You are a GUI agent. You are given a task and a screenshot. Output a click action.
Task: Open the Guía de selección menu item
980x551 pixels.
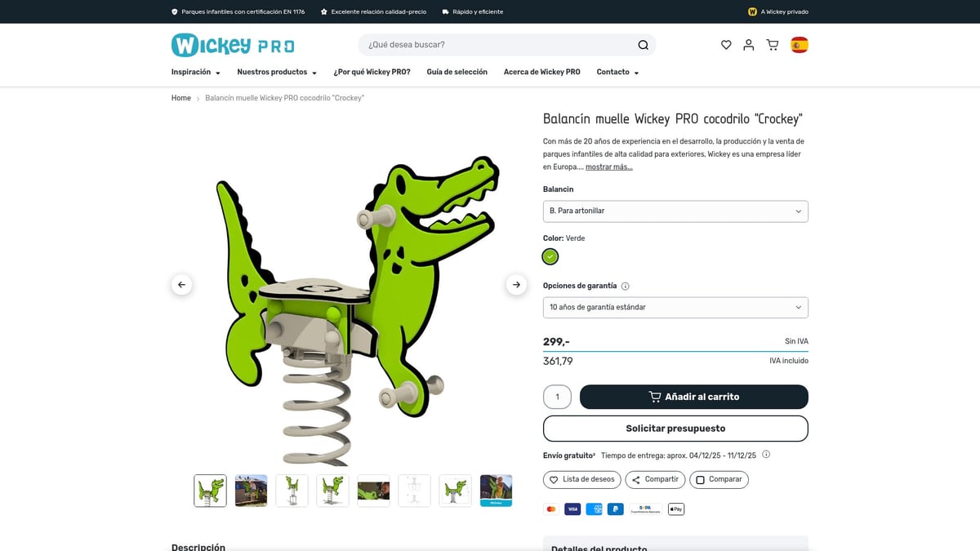pos(457,72)
